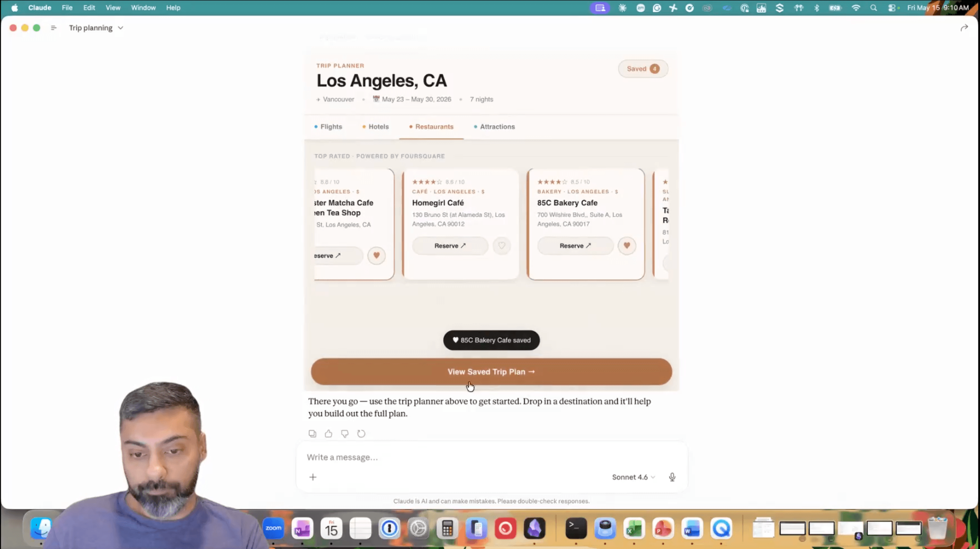Image resolution: width=980 pixels, height=549 pixels.
Task: Click the Homegirl Café card title
Action: (438, 203)
